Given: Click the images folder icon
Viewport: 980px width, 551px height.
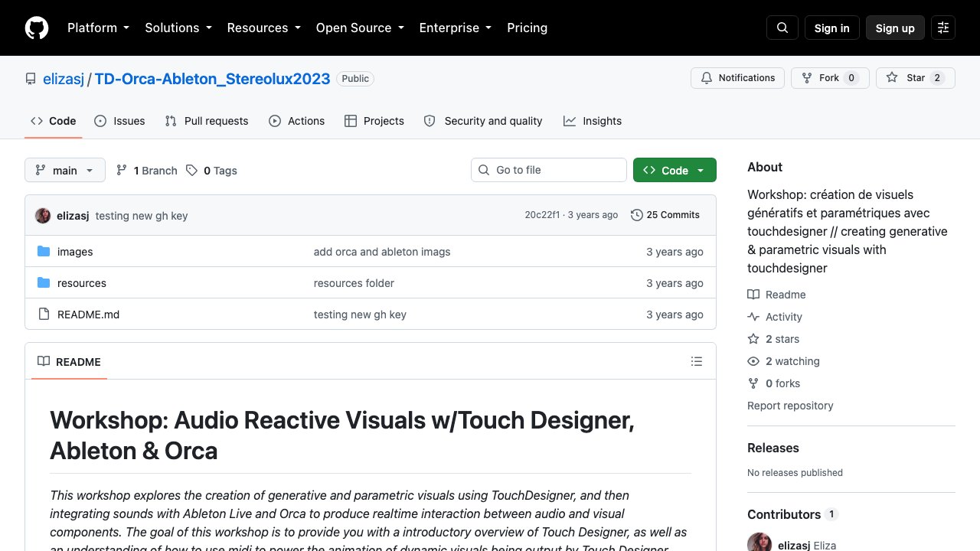Looking at the screenshot, I should [x=44, y=252].
